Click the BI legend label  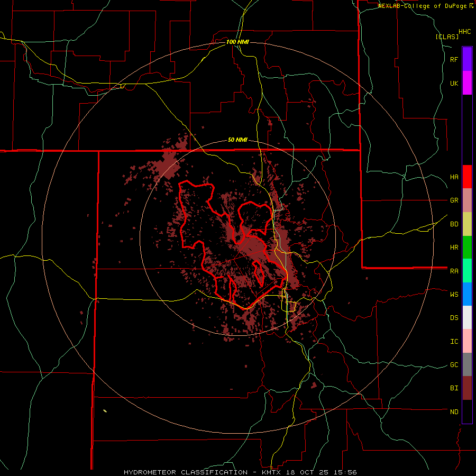[x=454, y=388]
